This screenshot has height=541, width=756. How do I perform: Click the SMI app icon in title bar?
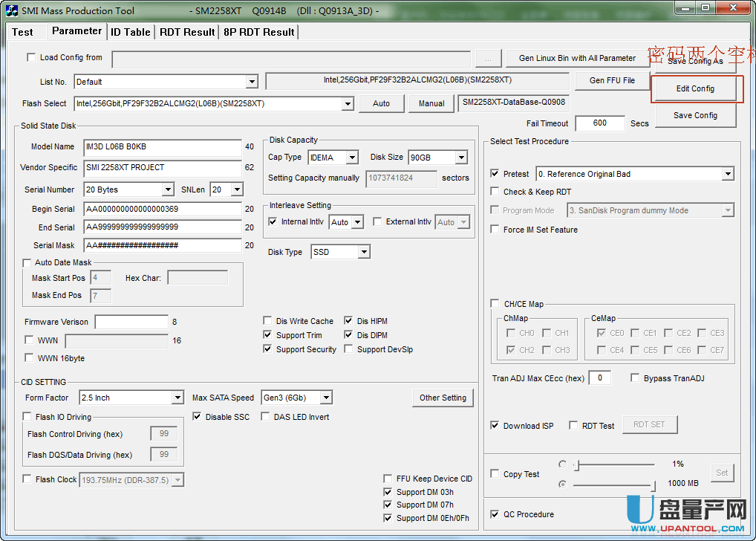12,10
